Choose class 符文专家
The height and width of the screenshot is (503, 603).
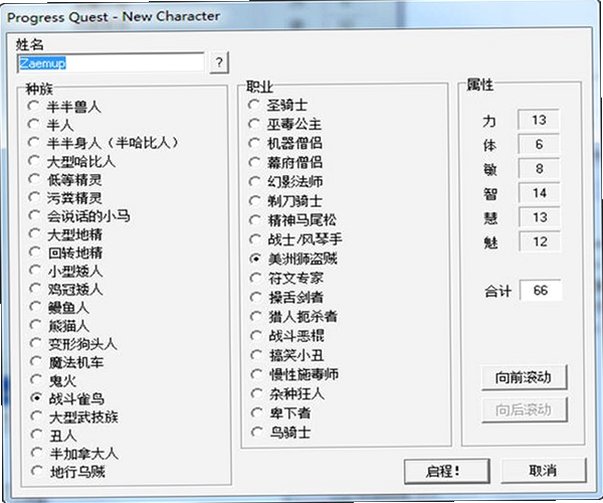[x=287, y=278]
